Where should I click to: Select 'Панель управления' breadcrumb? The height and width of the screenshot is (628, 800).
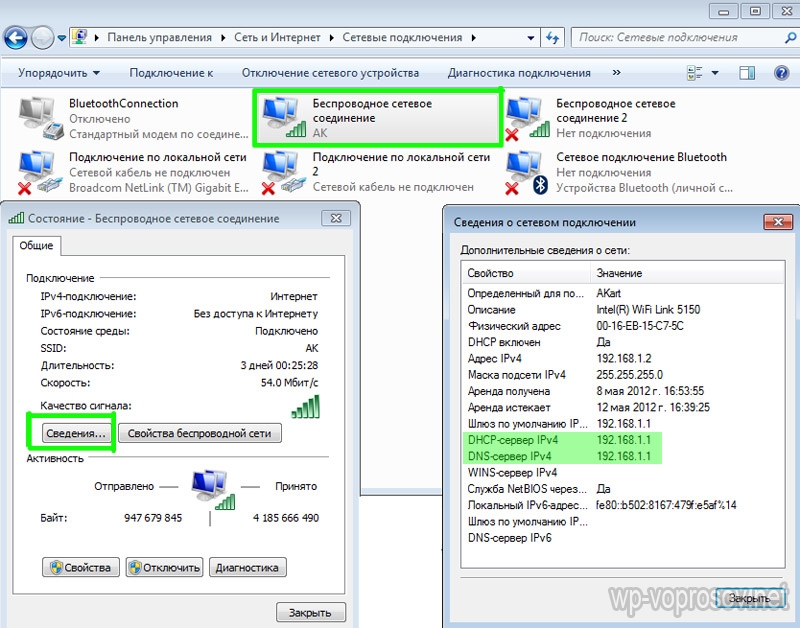point(159,38)
